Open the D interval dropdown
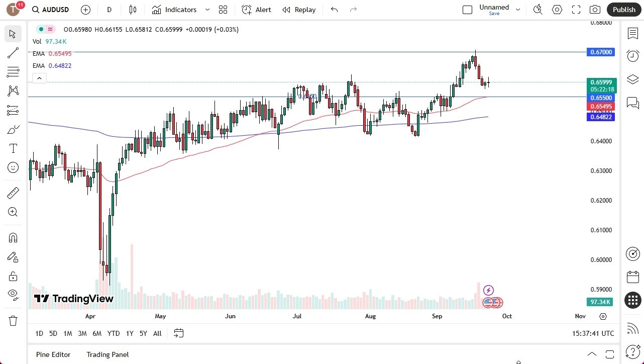The image size is (644, 364). tap(109, 10)
